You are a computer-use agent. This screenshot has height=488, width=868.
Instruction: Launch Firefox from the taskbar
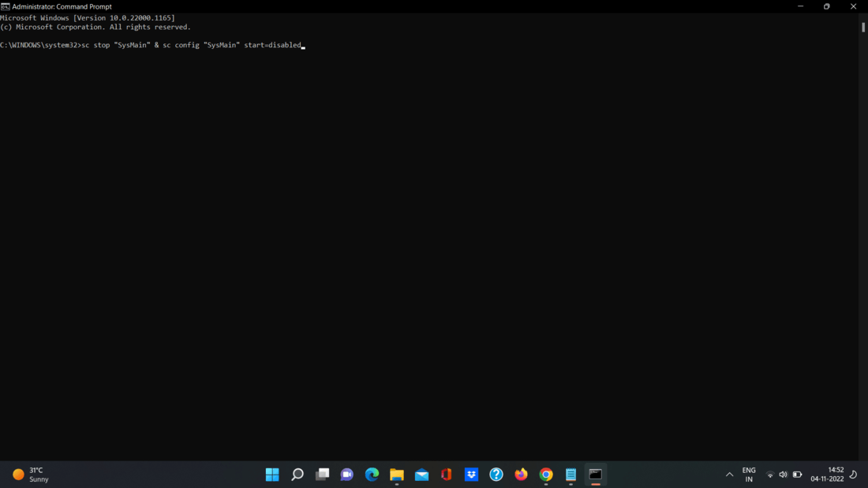click(x=521, y=474)
